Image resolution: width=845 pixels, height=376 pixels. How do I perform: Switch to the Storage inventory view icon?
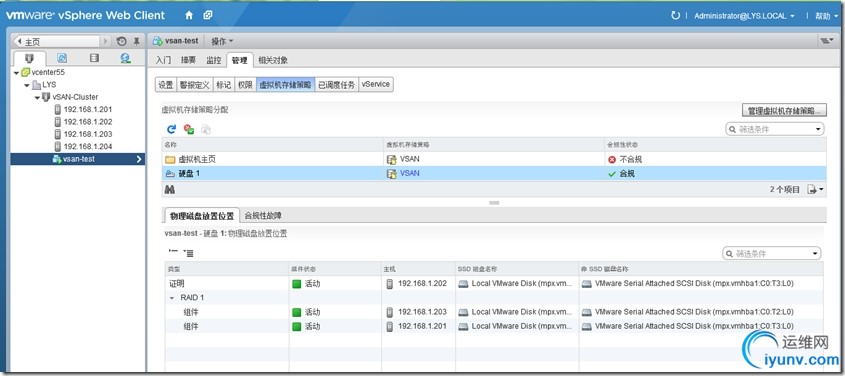[x=94, y=58]
